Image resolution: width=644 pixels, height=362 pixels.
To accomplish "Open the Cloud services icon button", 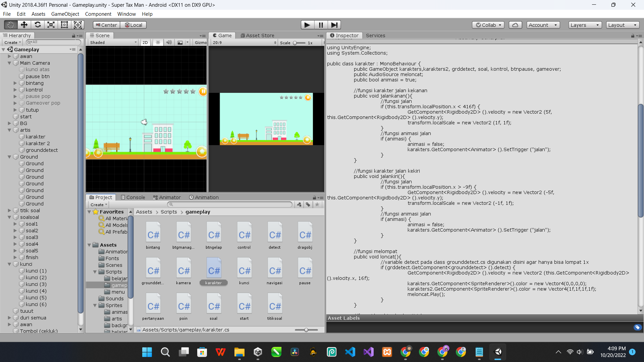I will [515, 25].
